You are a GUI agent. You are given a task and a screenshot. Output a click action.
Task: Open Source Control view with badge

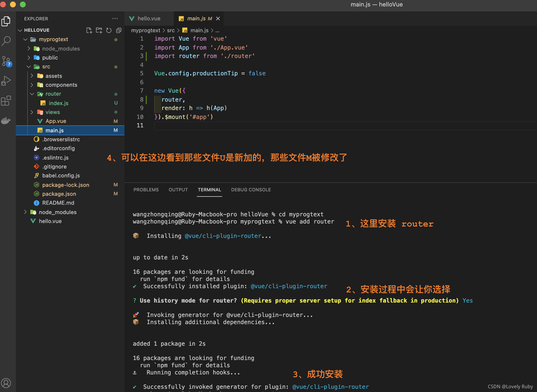point(6,61)
